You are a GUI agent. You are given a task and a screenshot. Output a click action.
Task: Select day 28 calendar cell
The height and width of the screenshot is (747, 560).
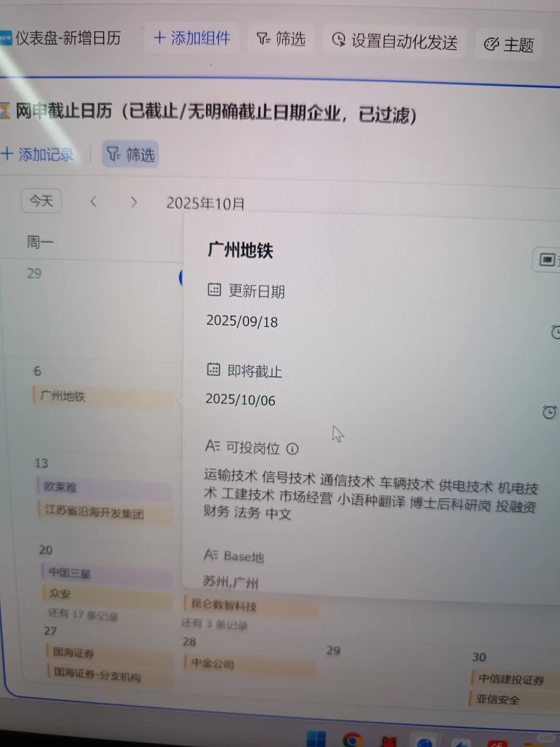tap(189, 642)
